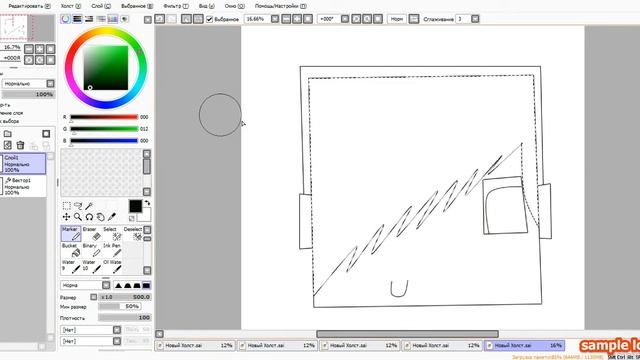The height and width of the screenshot is (360, 640).
Task: Toggle the swatches panel
Action: (113, 19)
